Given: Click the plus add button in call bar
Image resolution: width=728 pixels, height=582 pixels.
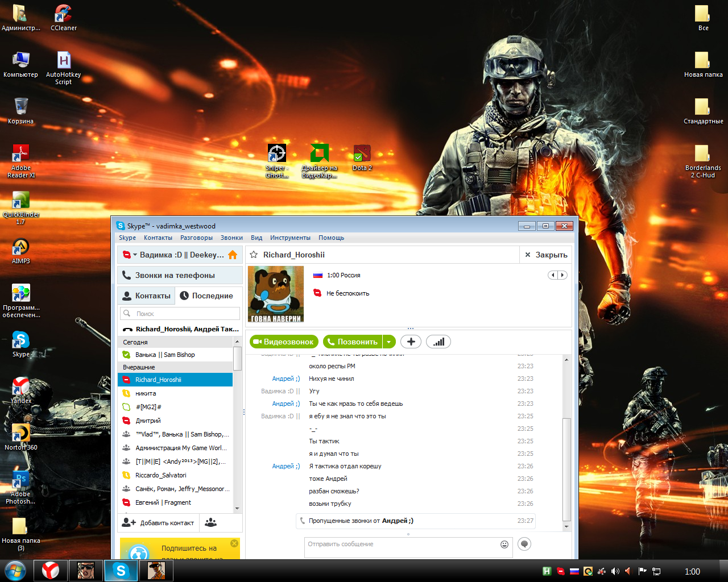Looking at the screenshot, I should pos(411,342).
